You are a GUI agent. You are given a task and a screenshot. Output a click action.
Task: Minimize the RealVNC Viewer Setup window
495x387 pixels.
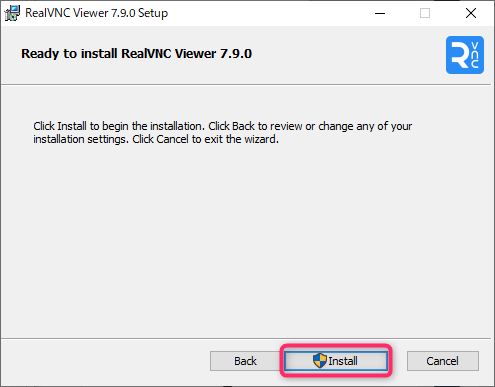tap(380, 13)
